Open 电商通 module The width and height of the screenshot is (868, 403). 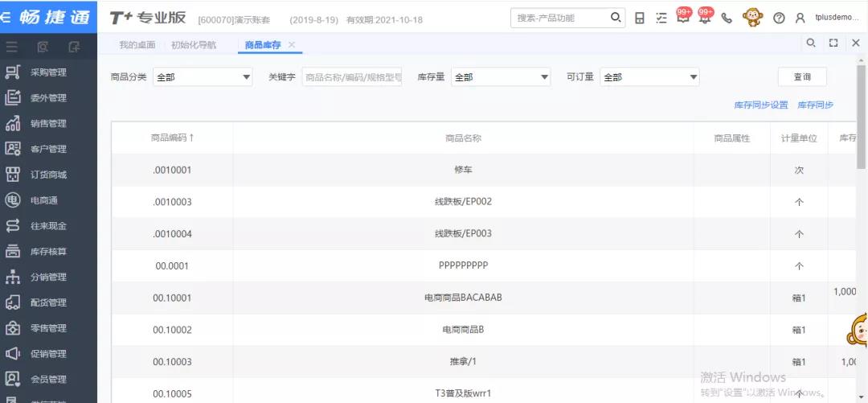[48, 200]
